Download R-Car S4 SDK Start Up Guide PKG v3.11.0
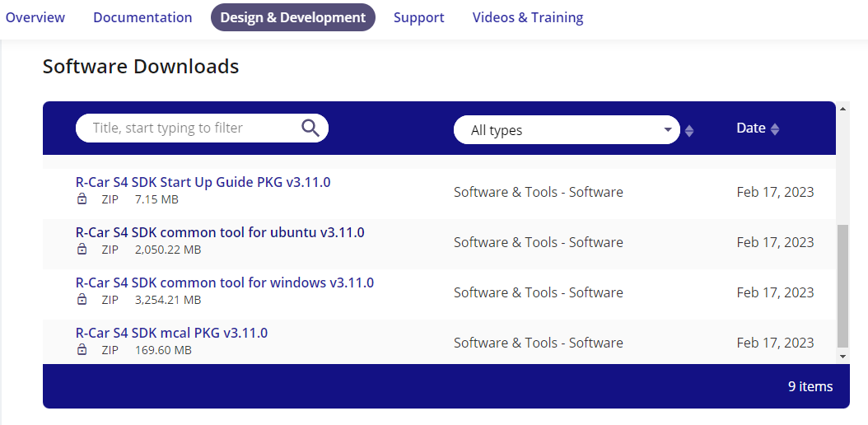The width and height of the screenshot is (868, 425). click(203, 182)
